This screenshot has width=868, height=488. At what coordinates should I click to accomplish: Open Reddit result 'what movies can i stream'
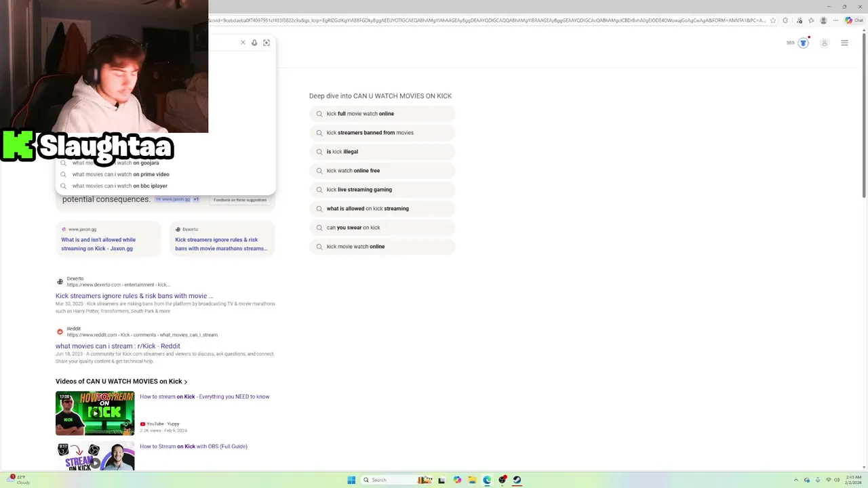coord(118,346)
